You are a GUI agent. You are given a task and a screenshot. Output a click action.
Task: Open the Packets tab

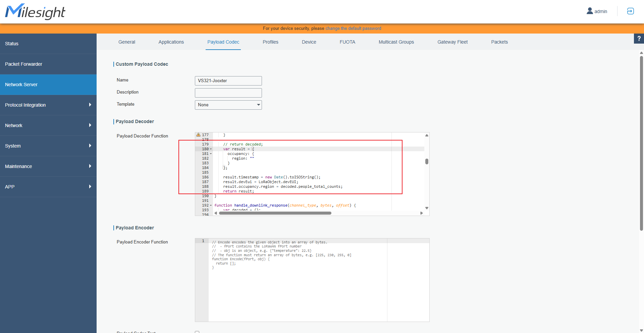click(499, 42)
